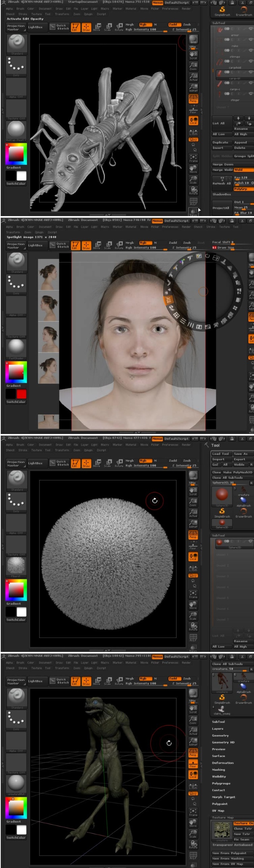Adjust the Rgb Intensity slider in insect screenshot
This screenshot has height=868, width=254.
click(146, 30)
